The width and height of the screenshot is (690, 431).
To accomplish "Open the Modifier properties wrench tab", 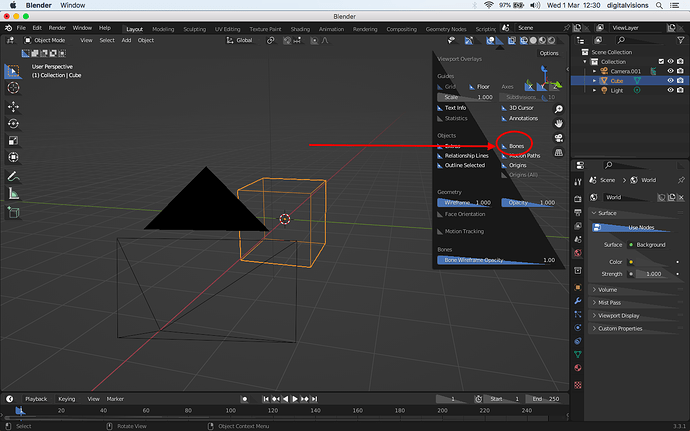I will [578, 301].
